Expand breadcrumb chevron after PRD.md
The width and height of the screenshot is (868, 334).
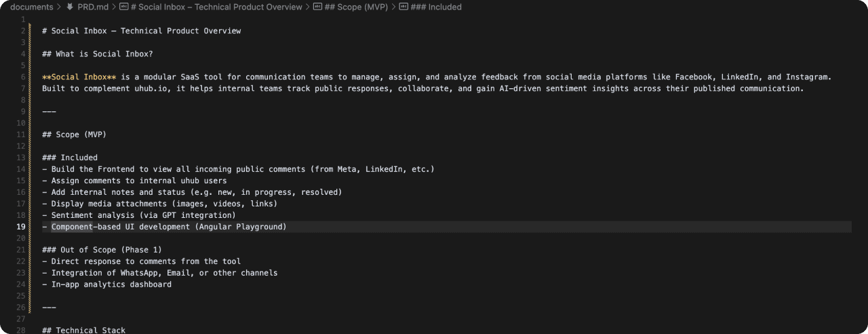113,7
